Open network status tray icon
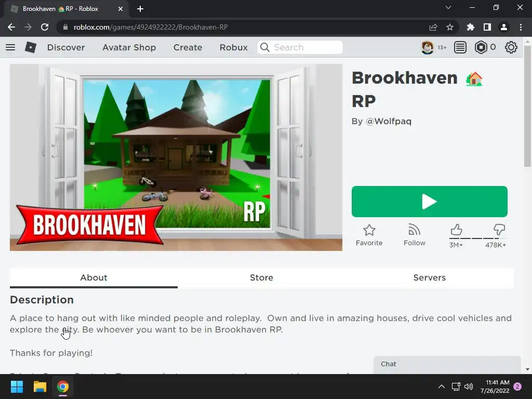This screenshot has height=399, width=532. click(456, 387)
